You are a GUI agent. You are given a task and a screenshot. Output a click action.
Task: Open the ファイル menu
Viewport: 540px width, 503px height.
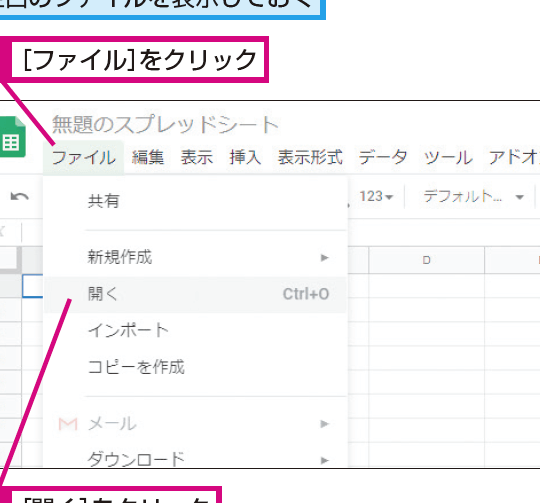pos(83,158)
